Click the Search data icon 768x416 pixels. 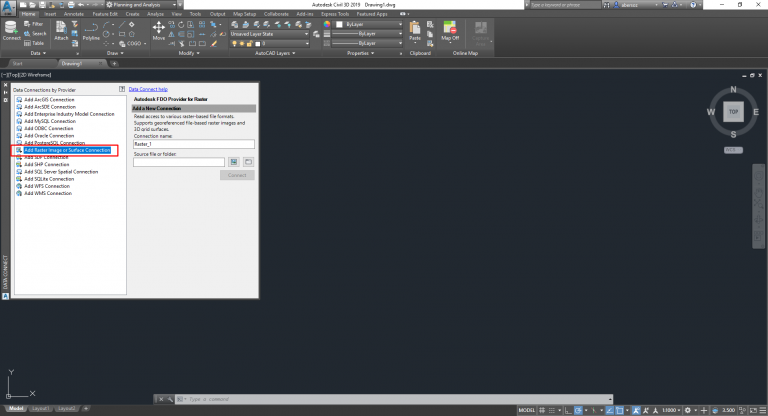35,33
